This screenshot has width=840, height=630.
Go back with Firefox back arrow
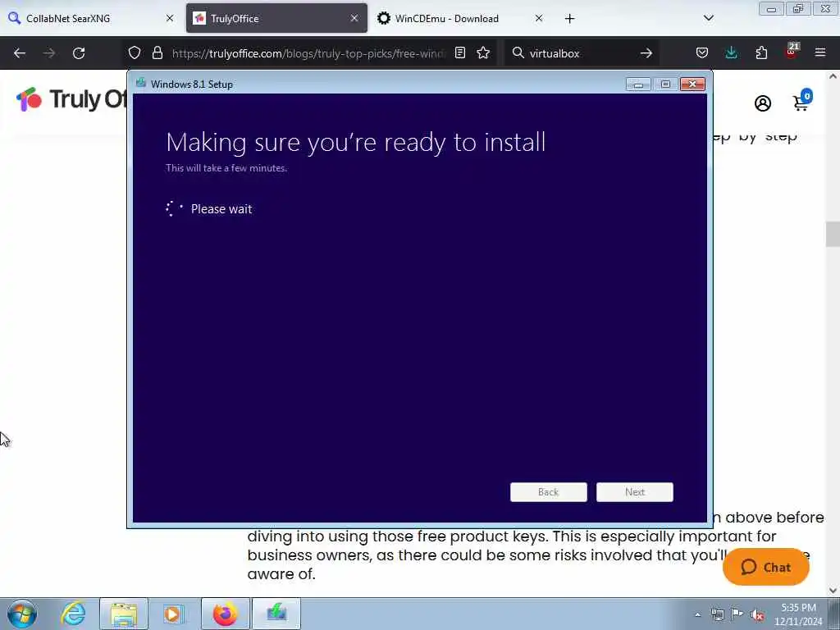coord(20,53)
